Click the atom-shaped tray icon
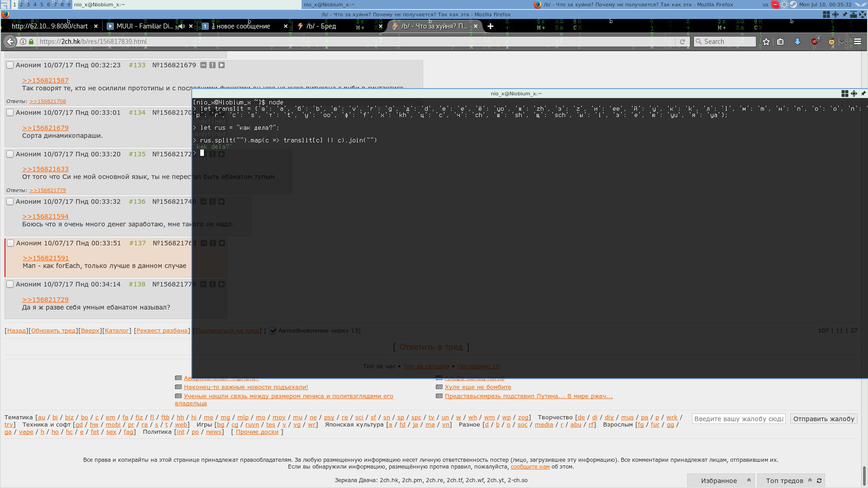This screenshot has width=868, height=488. tap(784, 5)
